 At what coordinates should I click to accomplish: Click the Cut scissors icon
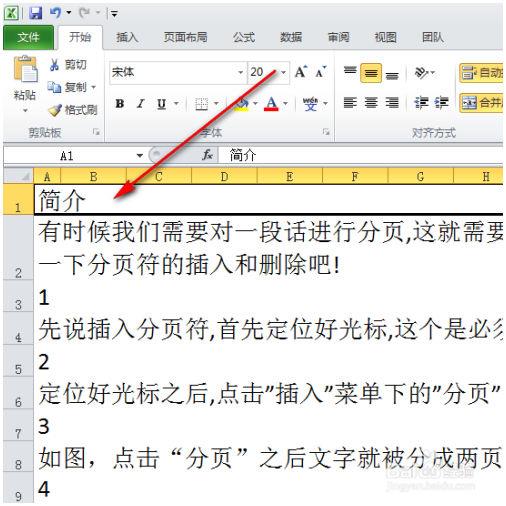coord(54,65)
